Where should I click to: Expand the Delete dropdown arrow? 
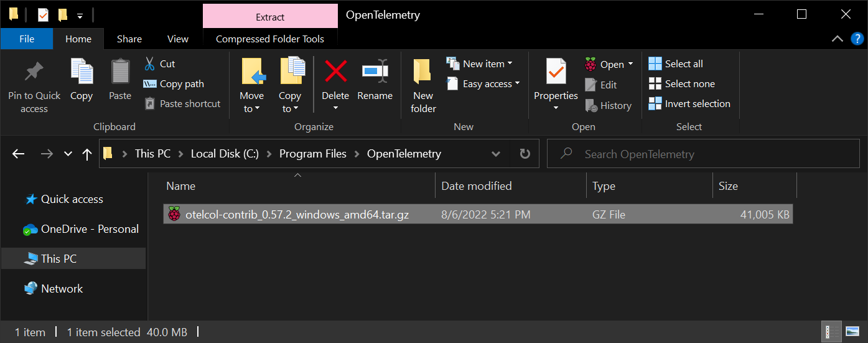click(x=335, y=108)
